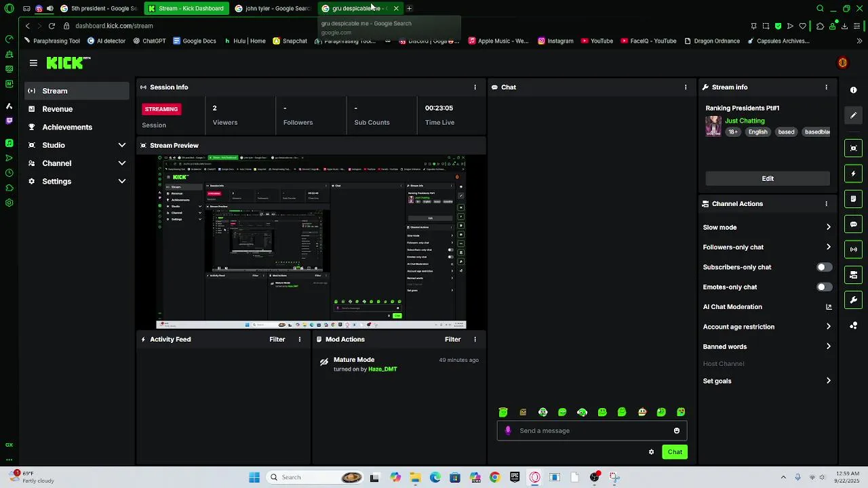Toggle the document session widget icon
The width and height of the screenshot is (868, 488).
point(853,199)
